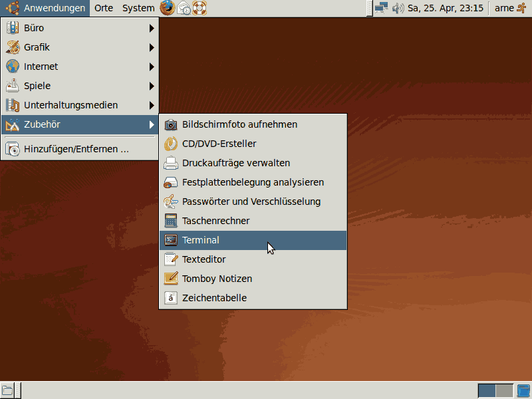Launch Firefox from the top panel

point(168,8)
